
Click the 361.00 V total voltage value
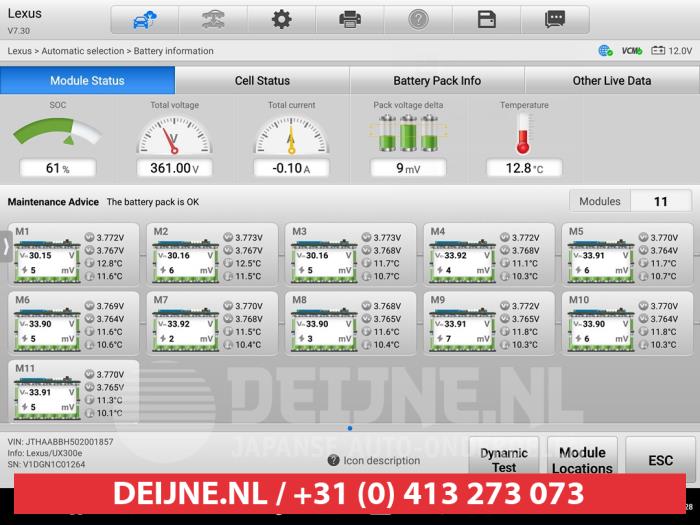pos(174,168)
